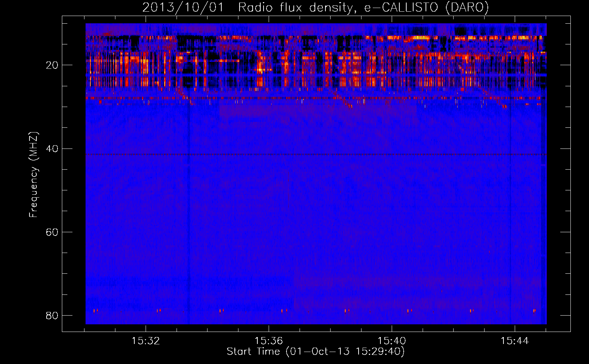Screen dimensions: 589x364
Task: Click the 40 MHz frequency tick label
Action: click(52, 149)
